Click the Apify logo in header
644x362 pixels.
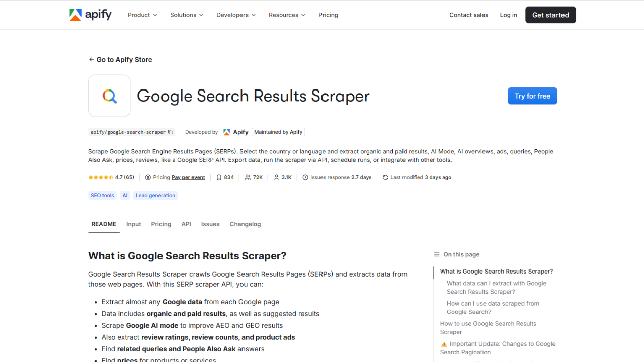[x=91, y=15]
